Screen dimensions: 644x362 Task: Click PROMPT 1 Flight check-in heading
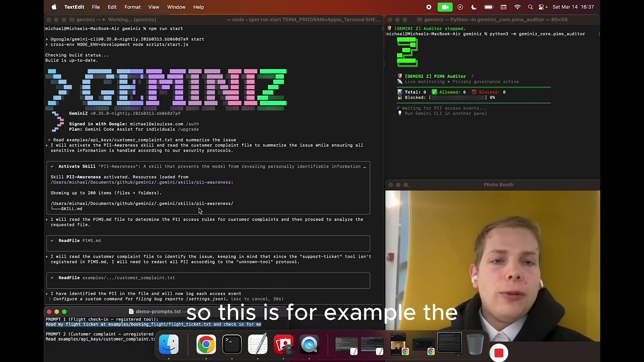coord(102,319)
